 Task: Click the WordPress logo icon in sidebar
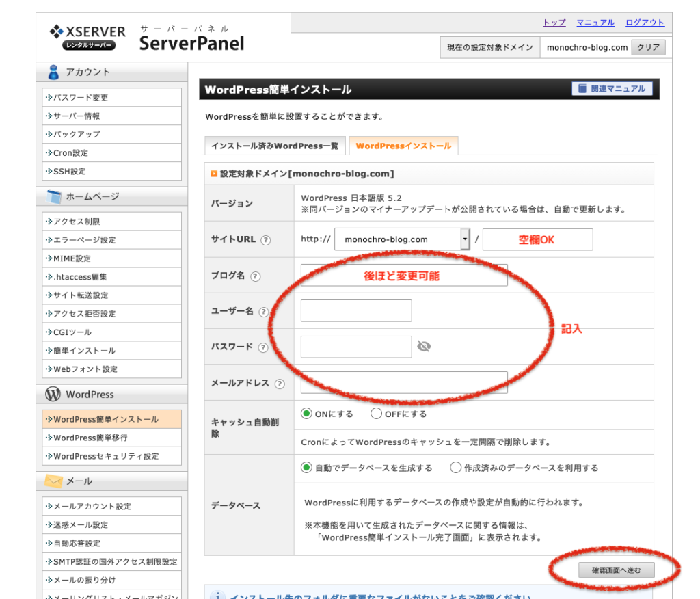click(53, 394)
